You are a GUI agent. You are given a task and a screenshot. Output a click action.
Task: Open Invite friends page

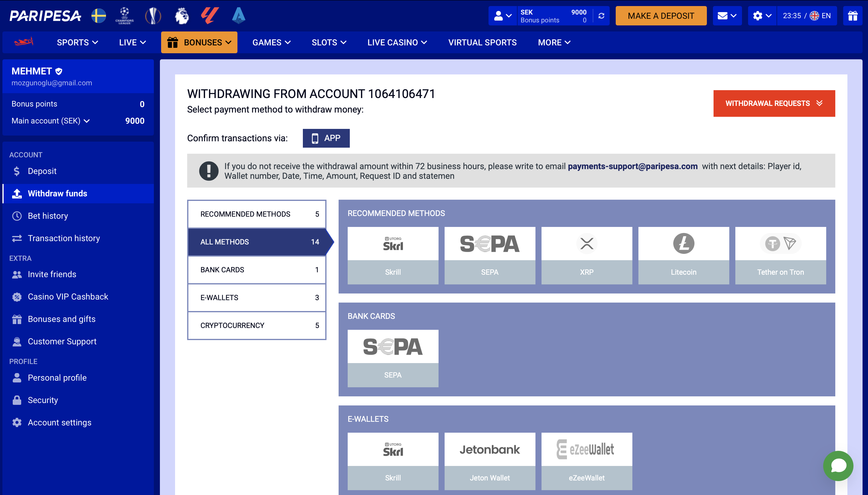78,274
